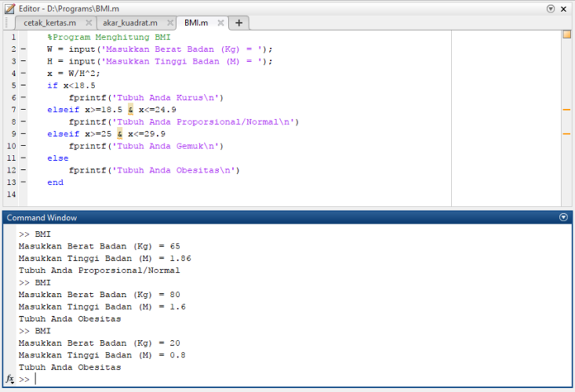Jump to warning marker for line 7
575x392 pixels.
(x=567, y=110)
